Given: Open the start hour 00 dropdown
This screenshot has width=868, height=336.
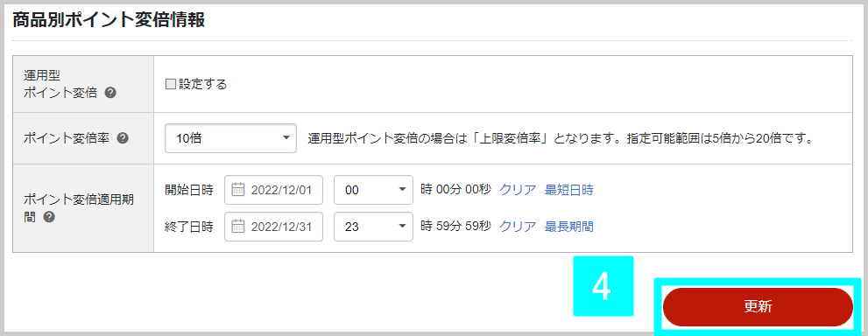Looking at the screenshot, I should (374, 190).
